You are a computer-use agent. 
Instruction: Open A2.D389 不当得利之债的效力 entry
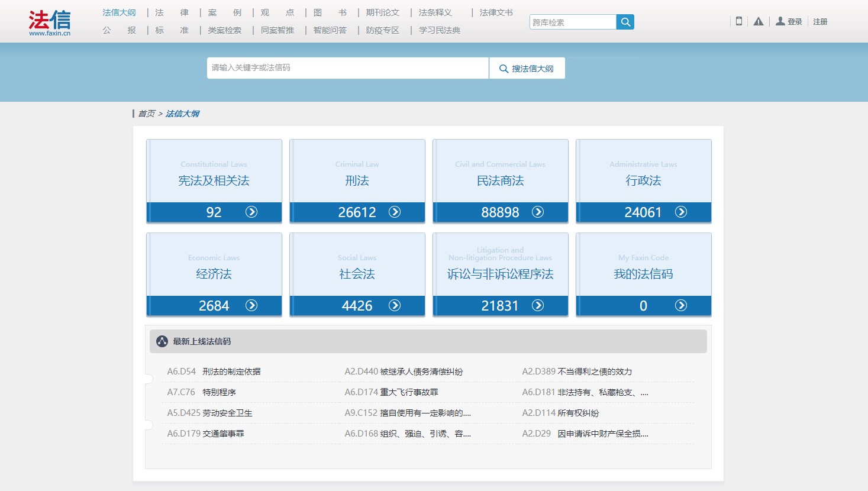(577, 372)
